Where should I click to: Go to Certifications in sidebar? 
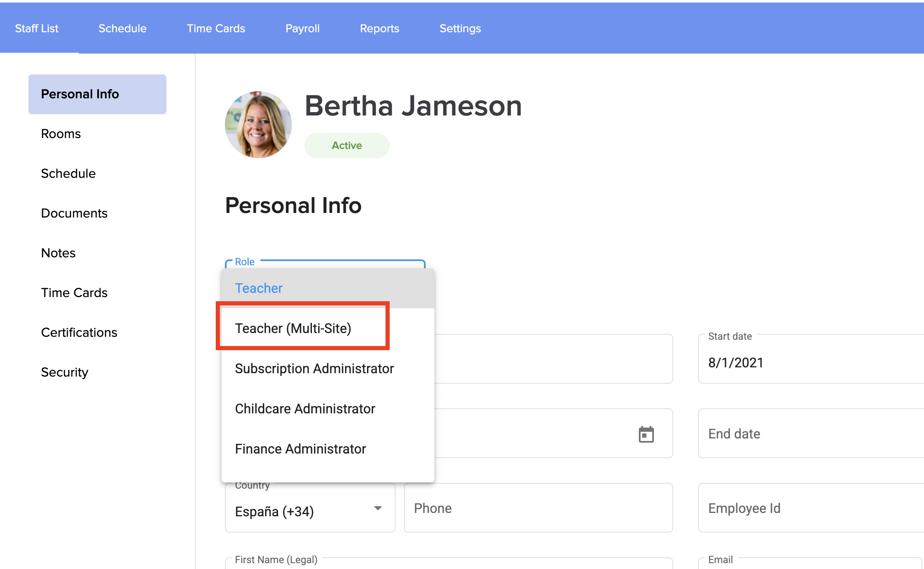pyautogui.click(x=79, y=333)
